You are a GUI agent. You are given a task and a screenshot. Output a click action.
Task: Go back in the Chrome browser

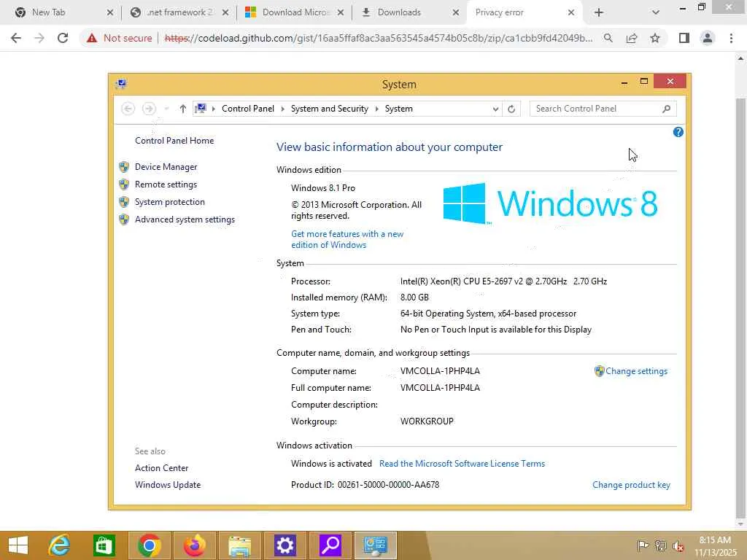tap(16, 38)
